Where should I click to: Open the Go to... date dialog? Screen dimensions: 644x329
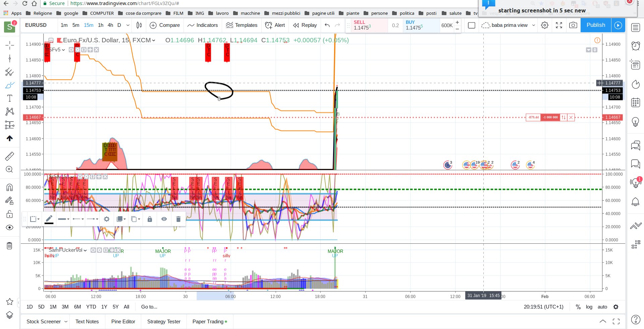point(149,307)
